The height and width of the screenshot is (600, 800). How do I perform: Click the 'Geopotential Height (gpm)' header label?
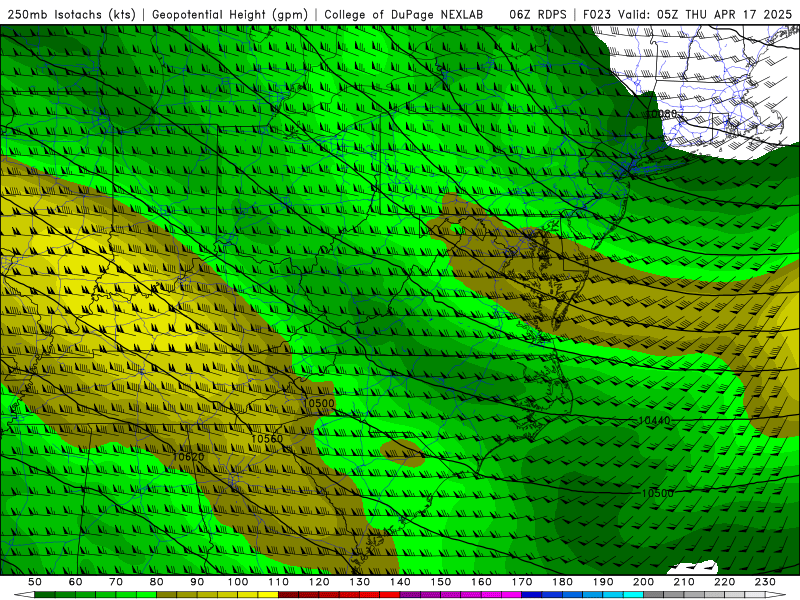pyautogui.click(x=230, y=14)
